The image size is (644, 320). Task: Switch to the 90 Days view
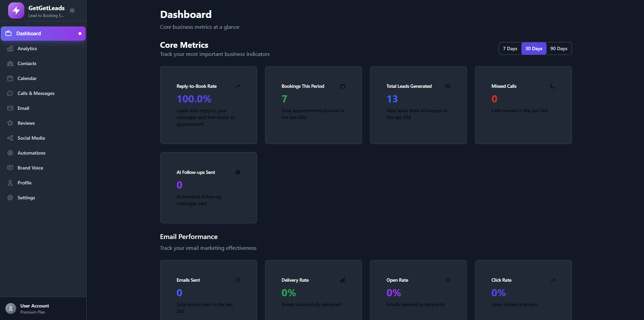(558, 48)
